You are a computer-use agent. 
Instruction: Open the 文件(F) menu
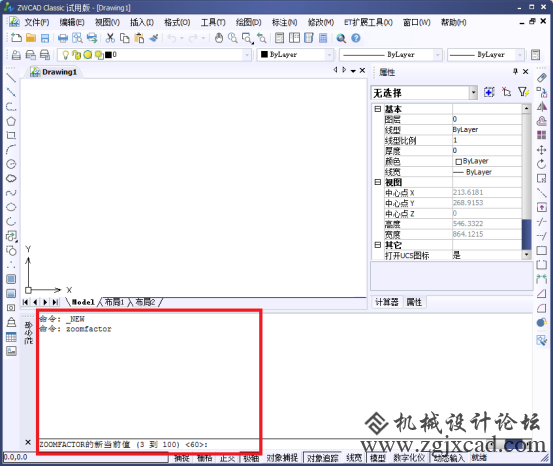37,22
